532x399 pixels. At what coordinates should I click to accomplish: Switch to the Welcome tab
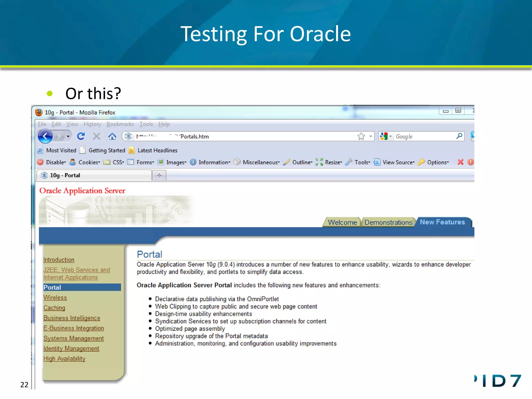coord(342,222)
